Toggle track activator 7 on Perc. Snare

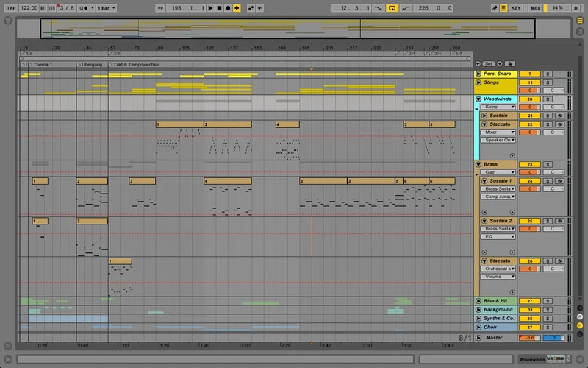529,74
